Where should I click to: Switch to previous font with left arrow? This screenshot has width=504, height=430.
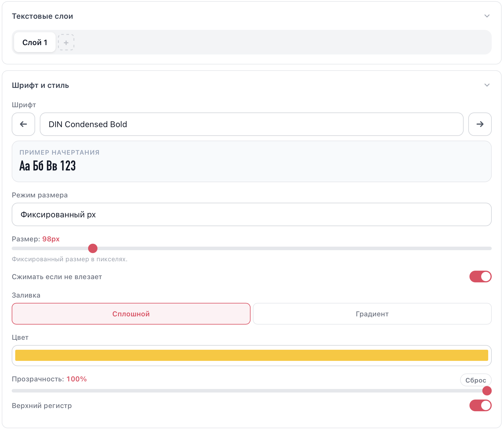point(23,124)
